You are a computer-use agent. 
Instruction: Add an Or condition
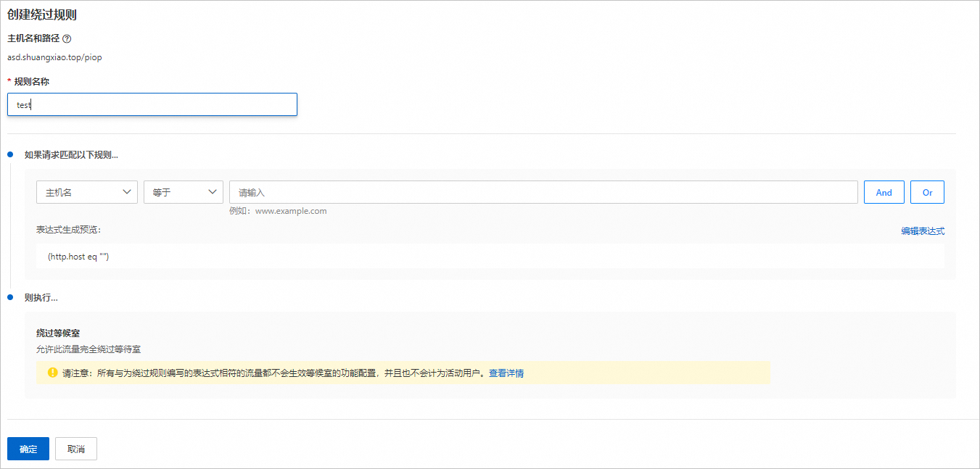(x=927, y=192)
